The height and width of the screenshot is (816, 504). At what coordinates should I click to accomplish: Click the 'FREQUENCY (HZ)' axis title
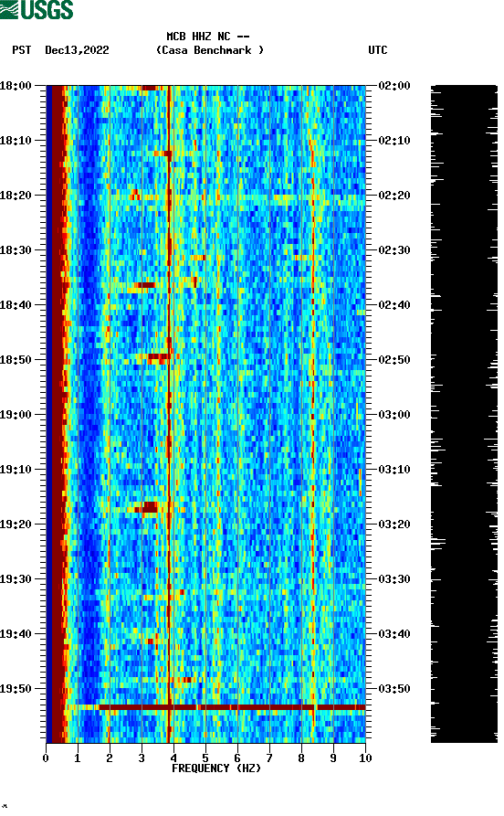pos(215,768)
